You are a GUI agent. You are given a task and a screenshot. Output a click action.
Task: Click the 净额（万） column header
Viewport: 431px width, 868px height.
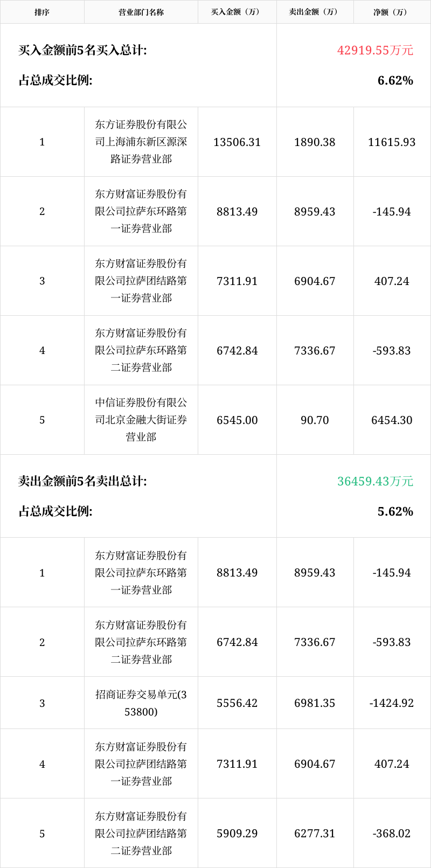tap(392, 12)
